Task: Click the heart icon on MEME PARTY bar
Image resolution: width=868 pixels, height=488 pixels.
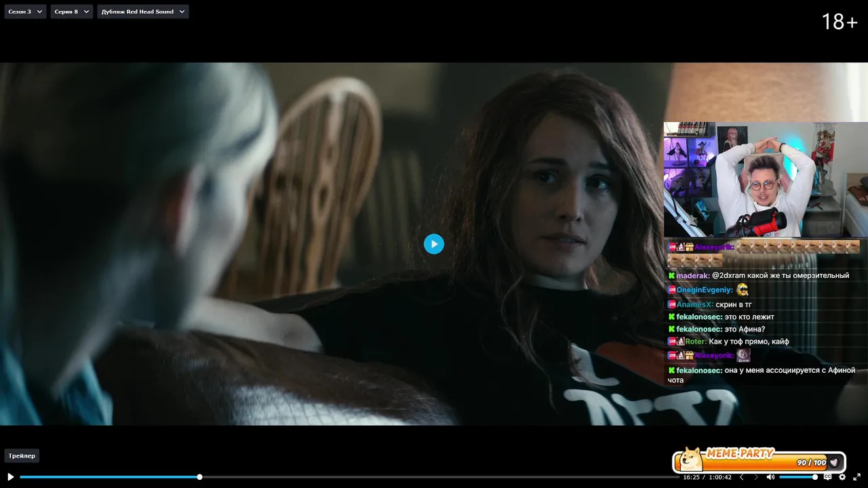Action: [834, 462]
